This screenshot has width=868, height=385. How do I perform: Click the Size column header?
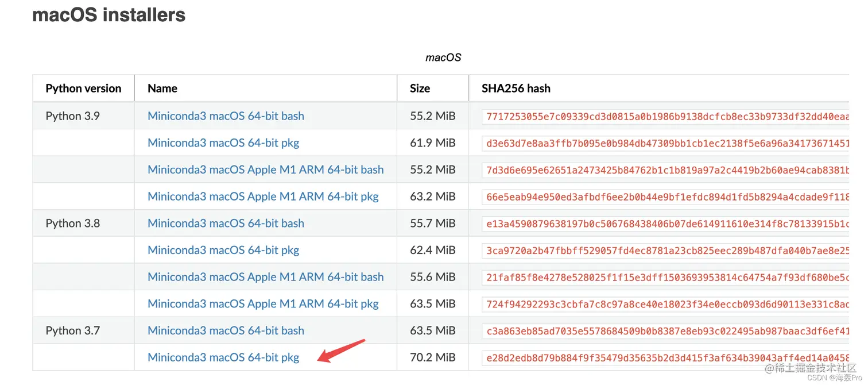tap(420, 88)
